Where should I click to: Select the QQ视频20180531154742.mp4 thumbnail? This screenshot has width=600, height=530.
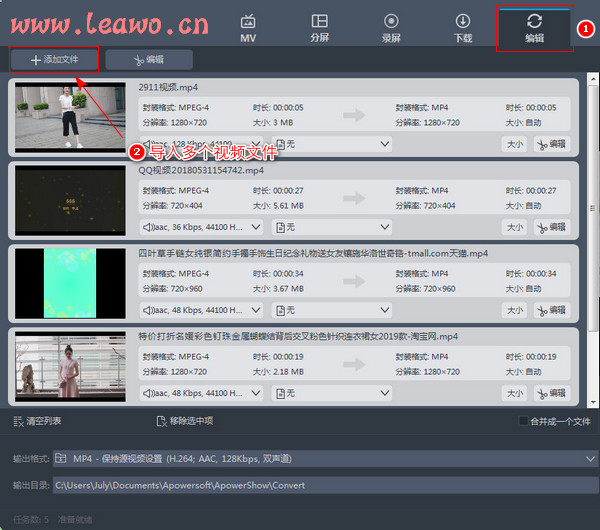(x=70, y=200)
